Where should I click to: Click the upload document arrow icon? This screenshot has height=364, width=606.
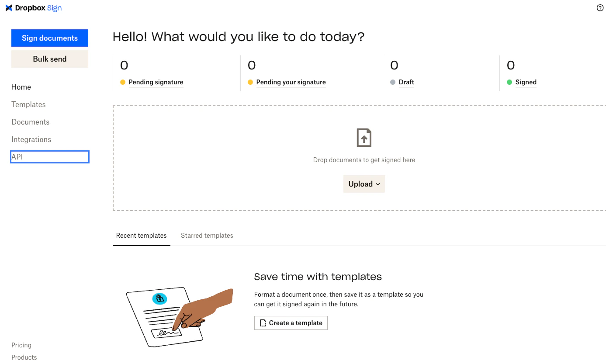pyautogui.click(x=364, y=138)
